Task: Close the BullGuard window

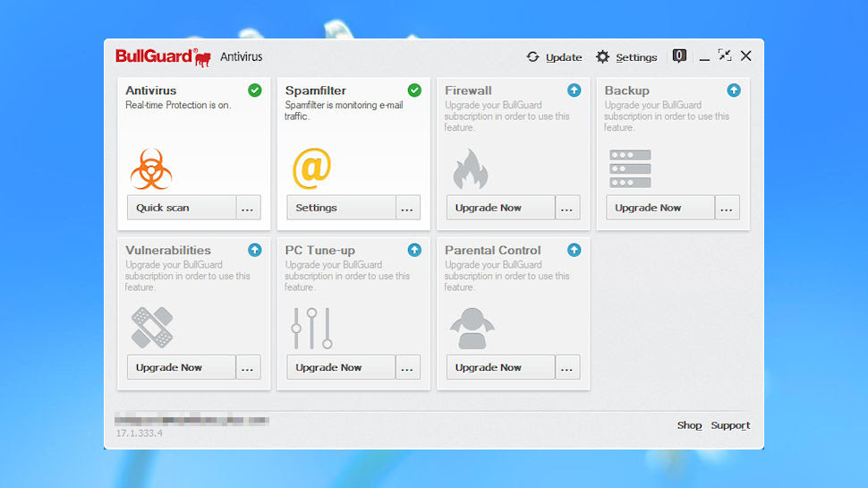Action: point(745,56)
